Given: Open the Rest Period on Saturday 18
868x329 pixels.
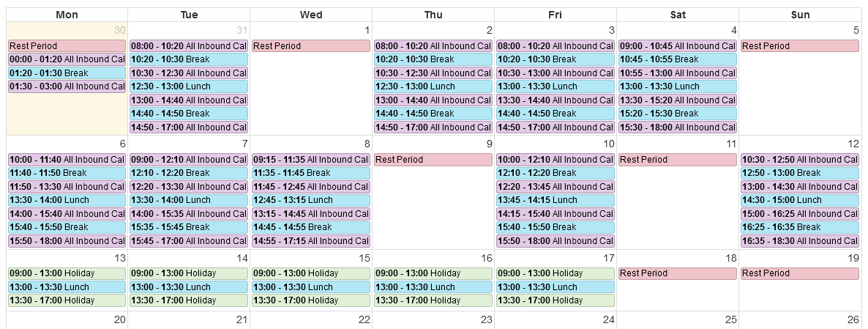Looking at the screenshot, I should coord(678,273).
